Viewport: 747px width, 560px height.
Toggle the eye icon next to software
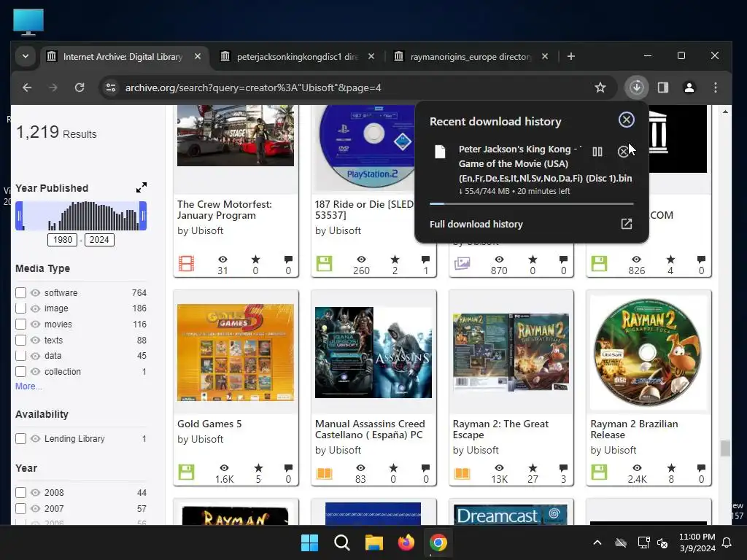coord(35,292)
